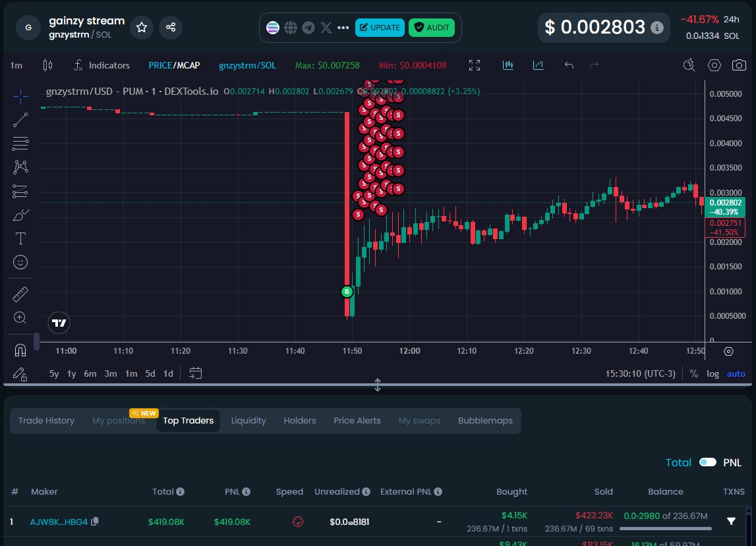756x546 pixels.
Task: Switch chart to PRICE mode
Action: (x=160, y=65)
